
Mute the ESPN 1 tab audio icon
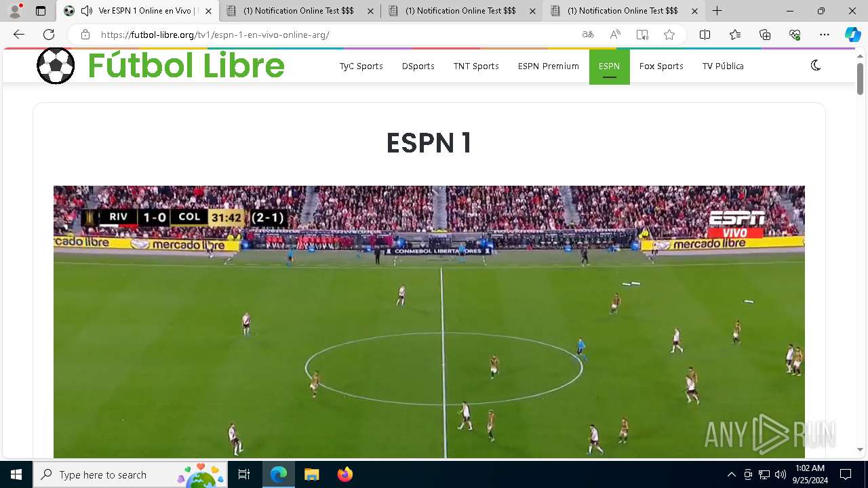click(87, 11)
